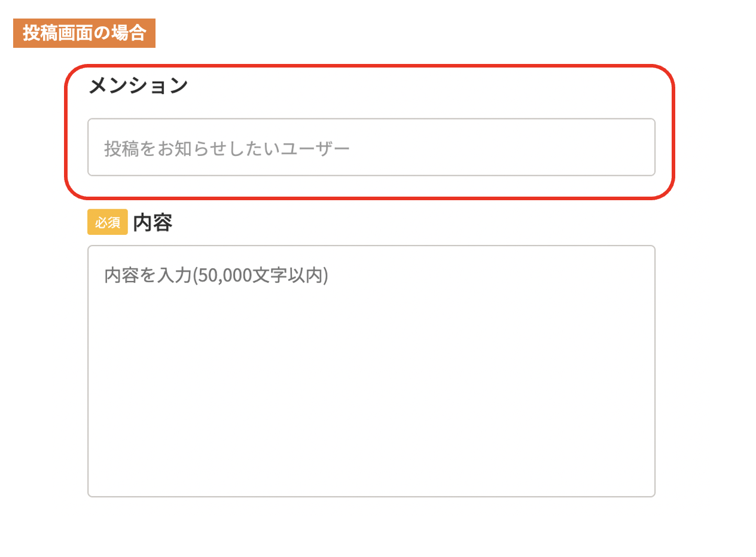Click the 内容を入力(50,000文字以内) placeholder text
This screenshot has width=756, height=557.
point(216,275)
